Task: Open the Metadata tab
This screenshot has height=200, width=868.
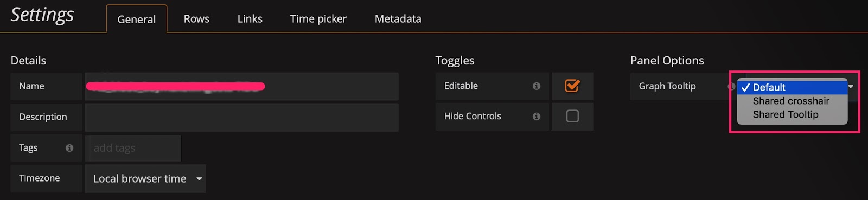Action: coord(398,19)
